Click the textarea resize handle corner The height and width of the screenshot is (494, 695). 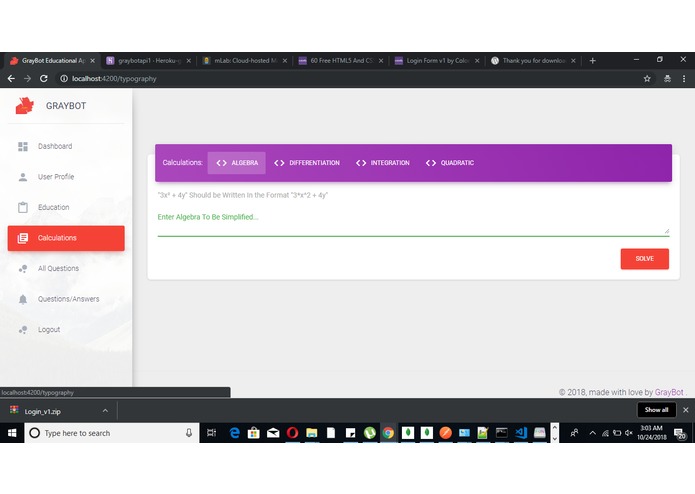666,231
